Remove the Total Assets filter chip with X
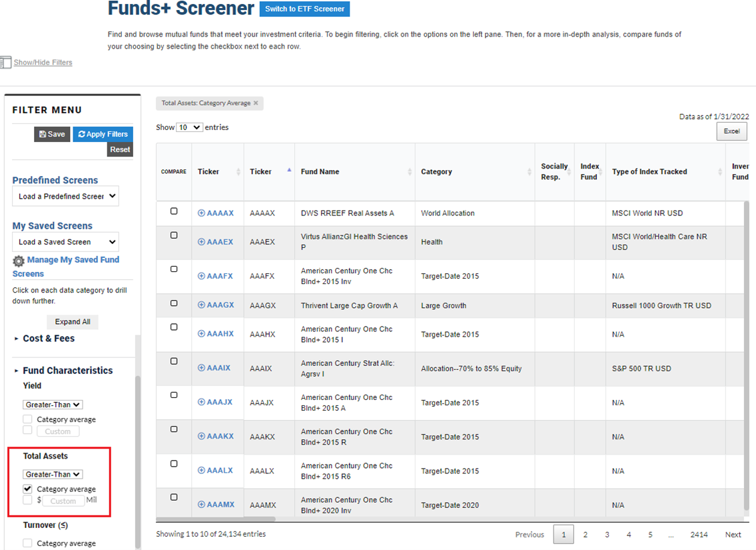756x550 pixels. pos(256,103)
